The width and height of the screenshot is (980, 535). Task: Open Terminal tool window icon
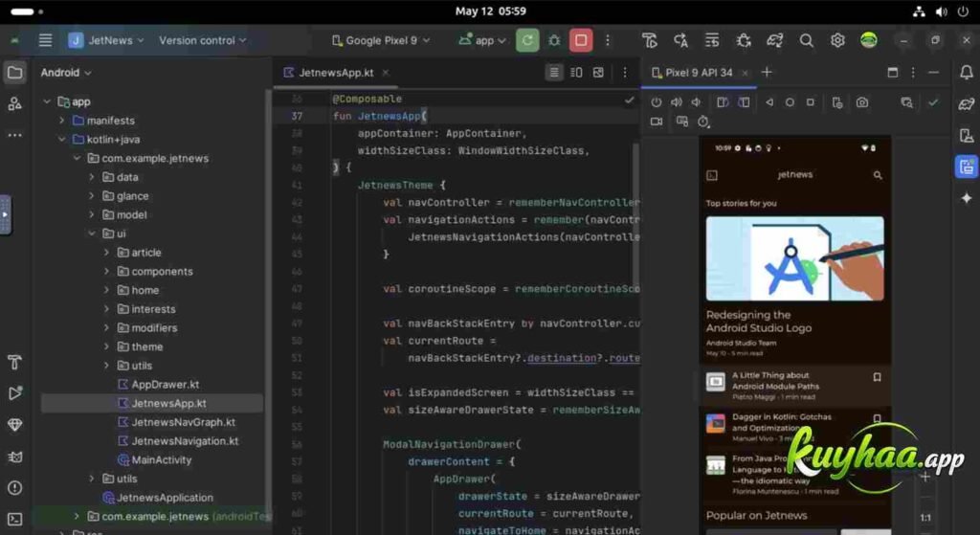(14, 519)
